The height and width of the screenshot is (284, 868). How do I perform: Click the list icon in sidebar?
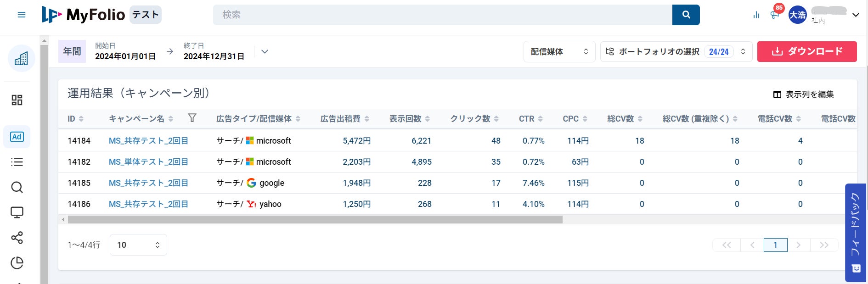tap(17, 162)
